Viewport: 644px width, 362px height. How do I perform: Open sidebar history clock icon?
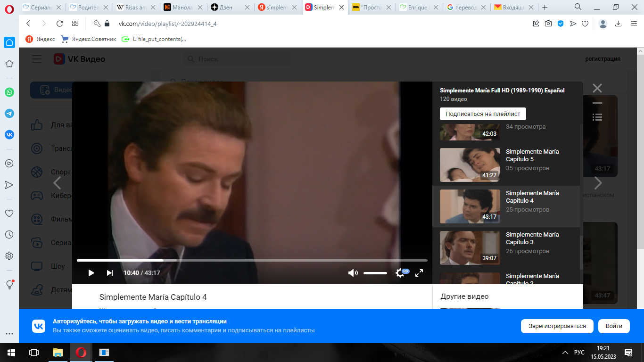click(x=9, y=234)
